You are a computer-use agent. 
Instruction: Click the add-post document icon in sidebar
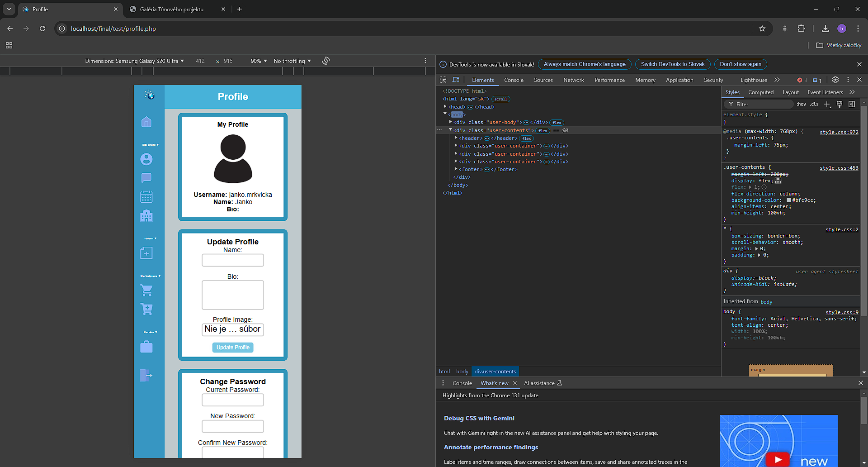[x=146, y=253]
